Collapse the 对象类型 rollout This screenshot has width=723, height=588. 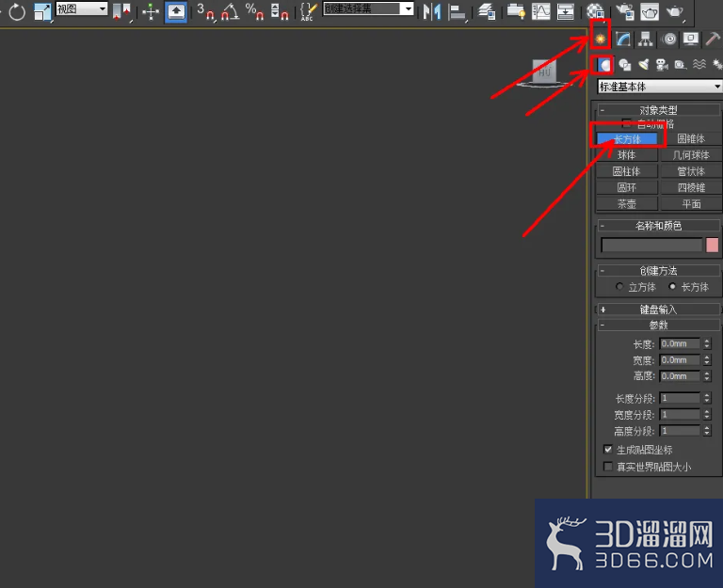[x=658, y=110]
